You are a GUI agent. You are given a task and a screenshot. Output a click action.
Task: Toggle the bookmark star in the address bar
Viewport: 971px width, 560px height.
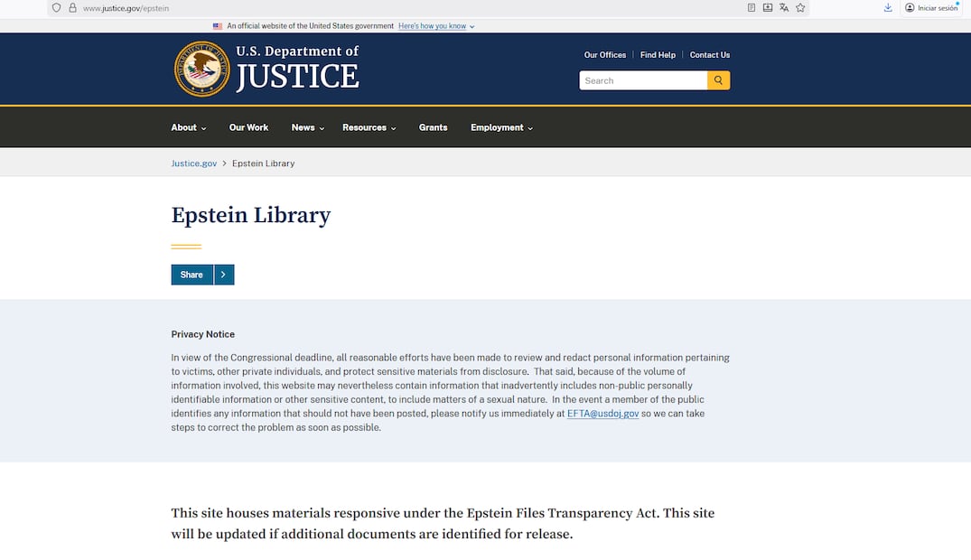point(800,7)
